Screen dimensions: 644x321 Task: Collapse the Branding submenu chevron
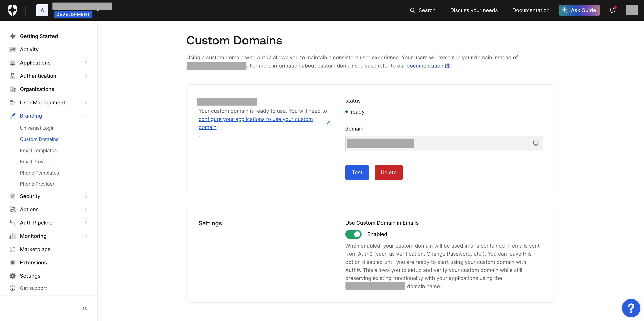[x=86, y=116]
